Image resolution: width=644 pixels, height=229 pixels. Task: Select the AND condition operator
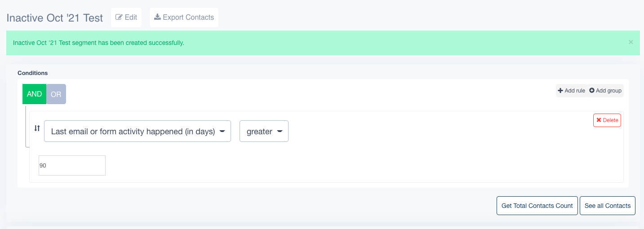[34, 94]
